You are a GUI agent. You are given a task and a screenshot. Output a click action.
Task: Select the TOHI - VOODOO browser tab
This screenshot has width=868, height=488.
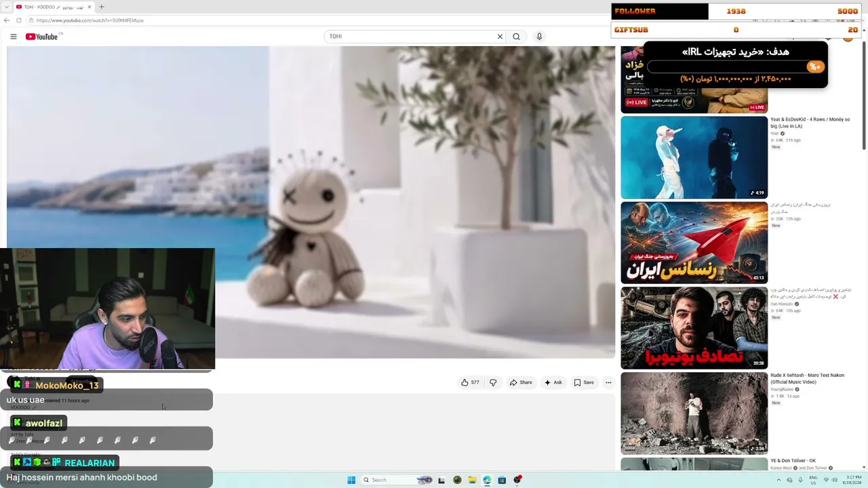(x=54, y=7)
